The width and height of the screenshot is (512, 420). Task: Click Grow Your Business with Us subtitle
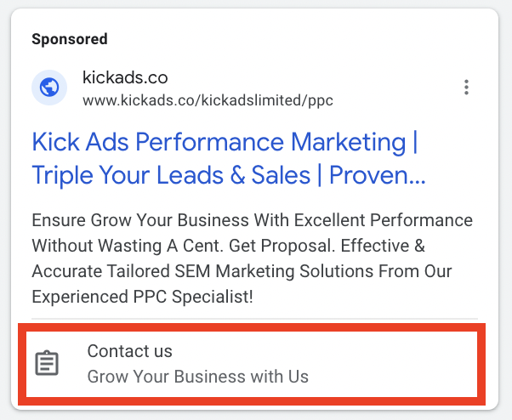(x=198, y=377)
